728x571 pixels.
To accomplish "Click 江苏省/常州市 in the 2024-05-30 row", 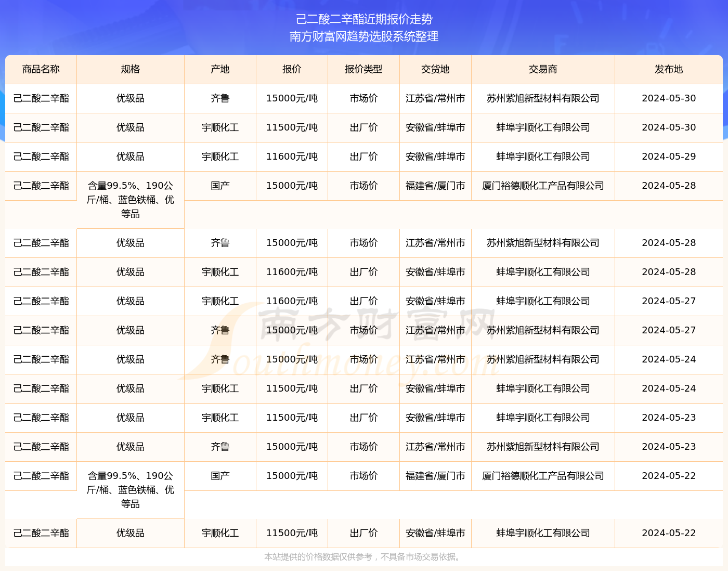I will coord(435,98).
